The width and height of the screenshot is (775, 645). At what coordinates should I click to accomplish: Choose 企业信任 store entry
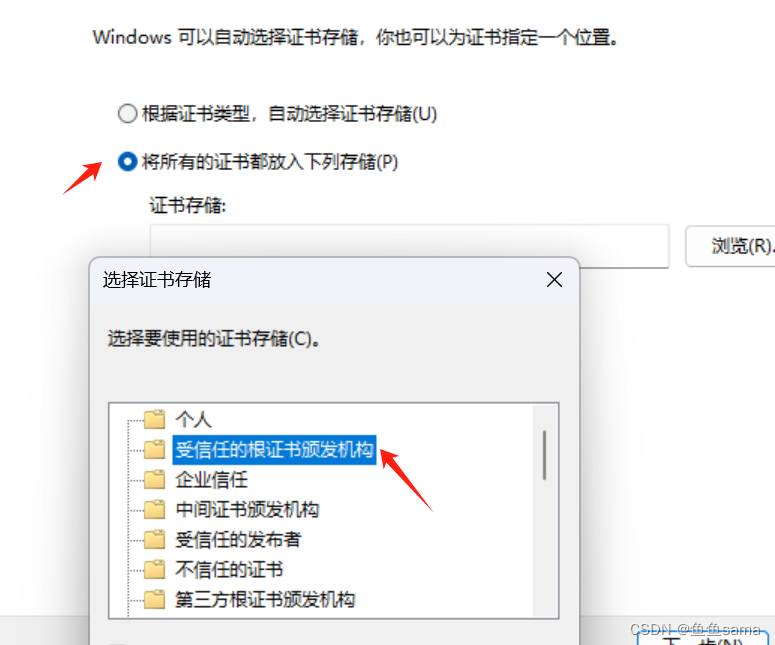[212, 479]
